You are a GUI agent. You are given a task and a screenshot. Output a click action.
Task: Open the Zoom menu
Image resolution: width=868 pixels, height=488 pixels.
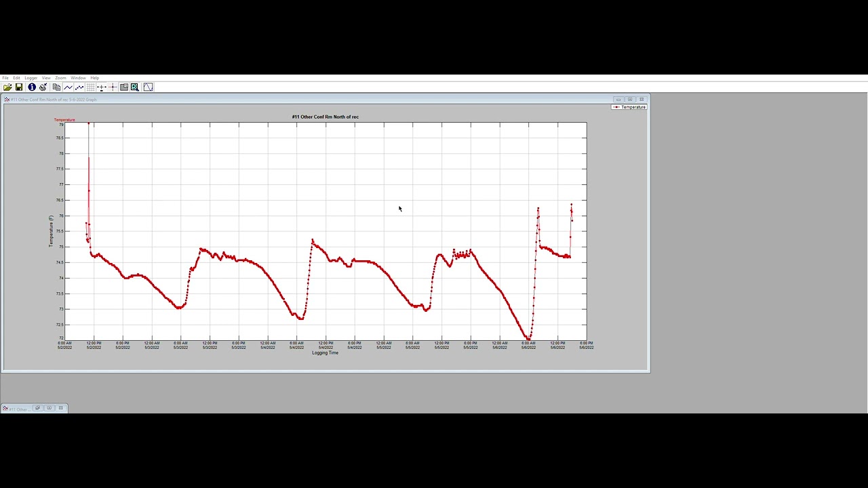click(61, 78)
